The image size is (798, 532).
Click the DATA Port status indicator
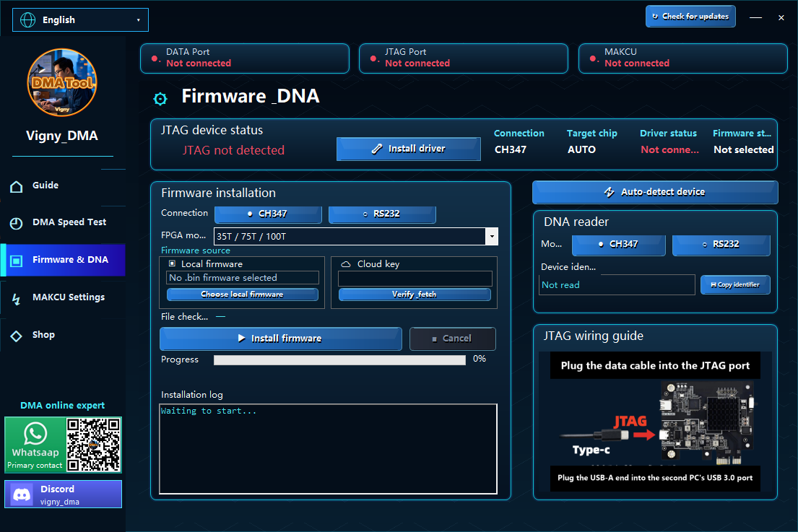245,58
